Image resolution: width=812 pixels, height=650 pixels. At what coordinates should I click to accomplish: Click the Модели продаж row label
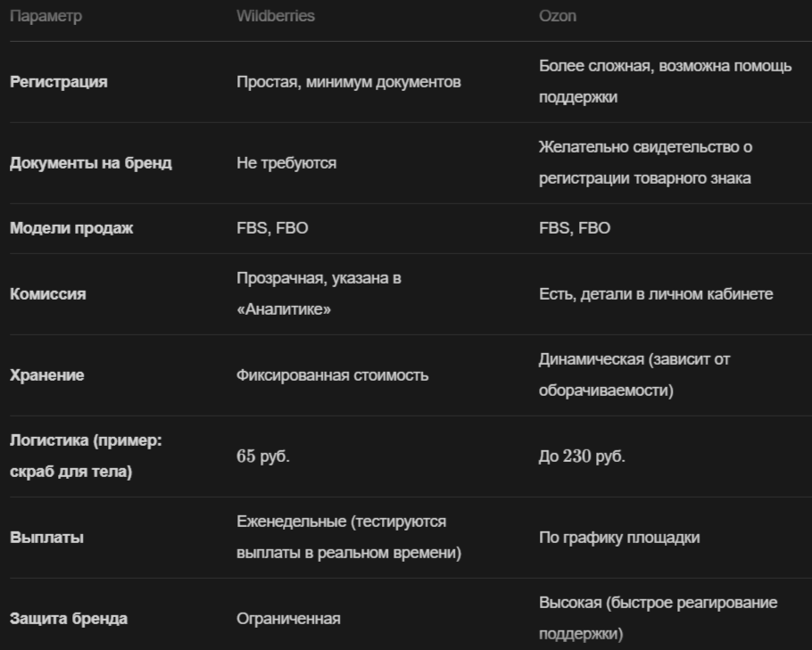pyautogui.click(x=71, y=228)
